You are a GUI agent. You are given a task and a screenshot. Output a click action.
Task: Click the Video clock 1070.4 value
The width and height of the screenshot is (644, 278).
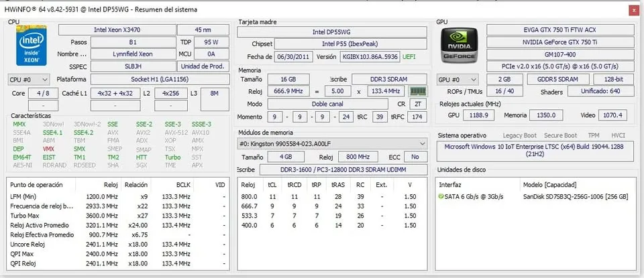612,115
